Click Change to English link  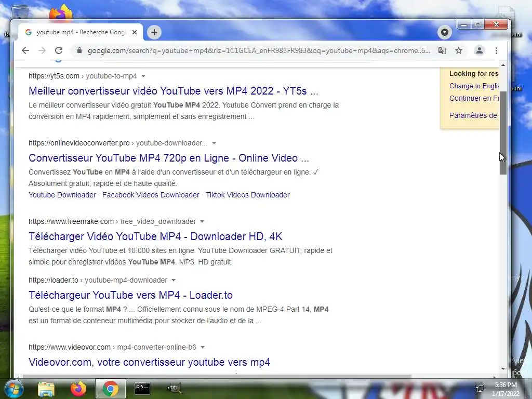click(x=474, y=86)
